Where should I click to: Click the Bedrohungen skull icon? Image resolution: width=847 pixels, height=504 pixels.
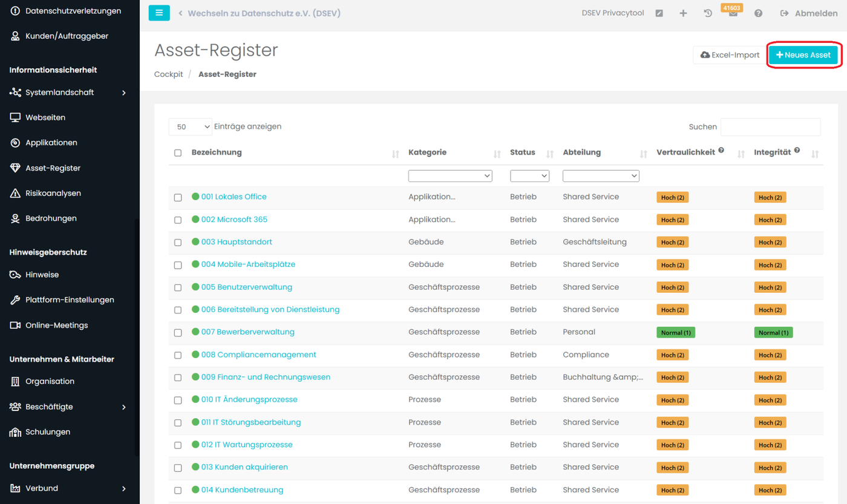(x=15, y=218)
